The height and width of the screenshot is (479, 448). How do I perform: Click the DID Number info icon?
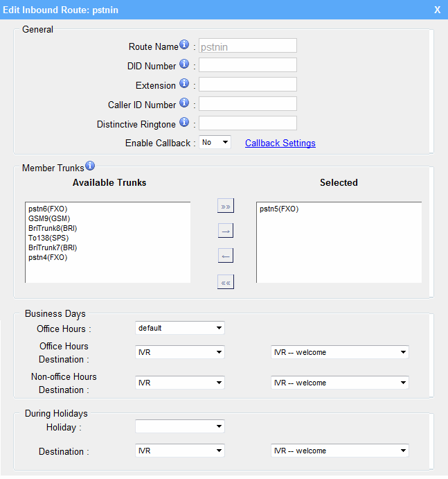[x=184, y=64]
